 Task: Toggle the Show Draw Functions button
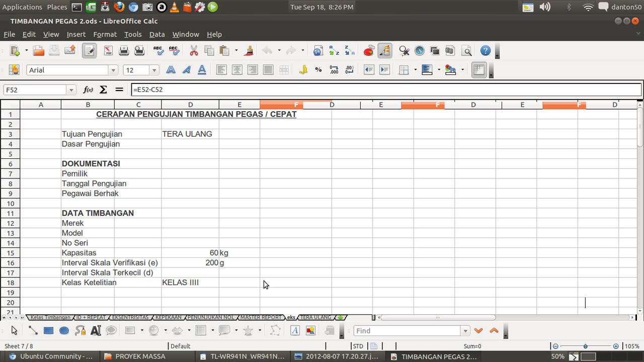click(384, 51)
